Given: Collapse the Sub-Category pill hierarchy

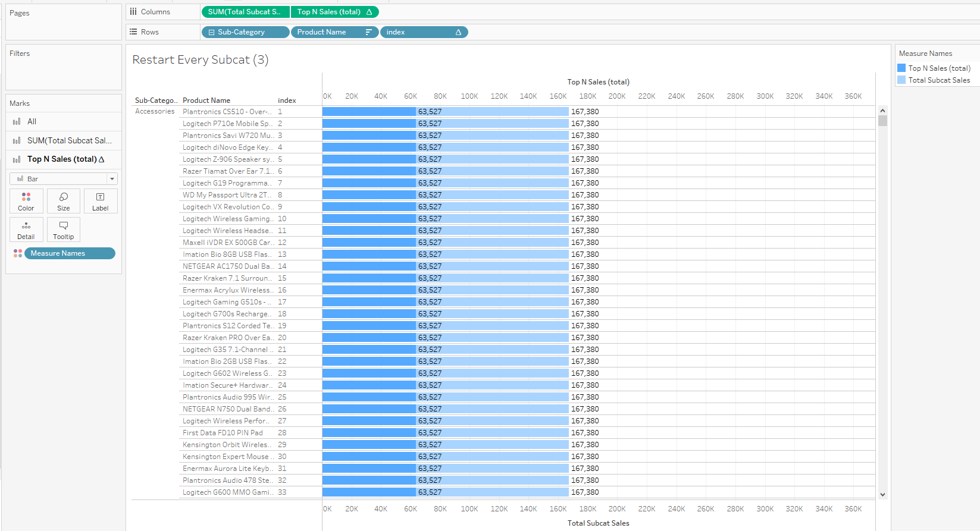Looking at the screenshot, I should click(x=211, y=32).
